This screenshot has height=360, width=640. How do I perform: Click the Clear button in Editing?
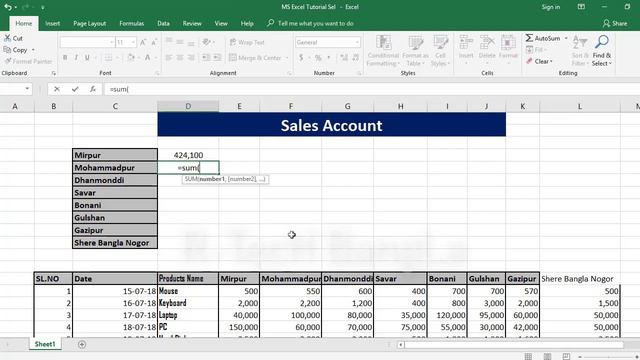[x=539, y=61]
